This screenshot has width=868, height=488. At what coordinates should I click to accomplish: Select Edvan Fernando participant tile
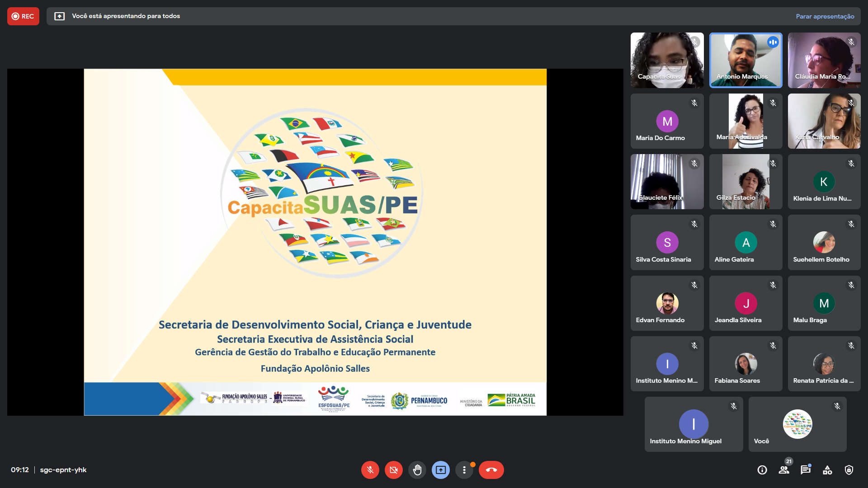pos(667,303)
